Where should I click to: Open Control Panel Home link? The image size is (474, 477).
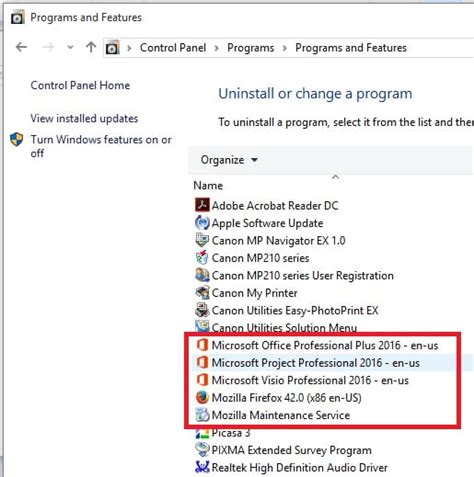80,85
